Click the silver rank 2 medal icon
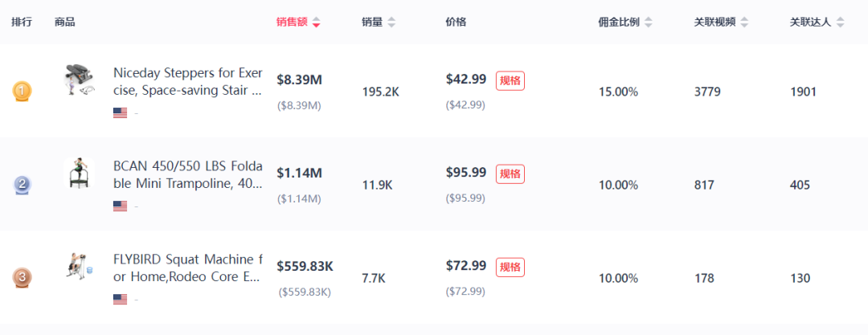Viewport: 868px width, 335px height. tap(23, 185)
